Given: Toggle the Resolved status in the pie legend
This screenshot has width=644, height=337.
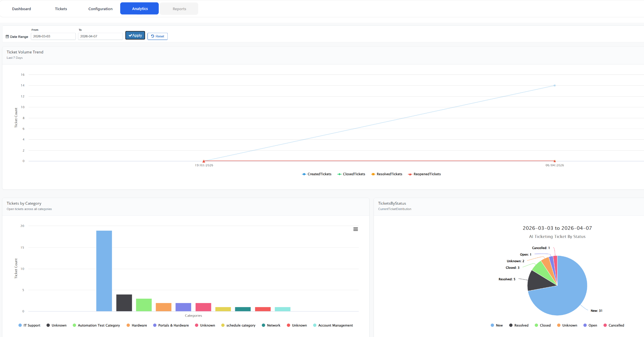Looking at the screenshot, I should [511, 325].
